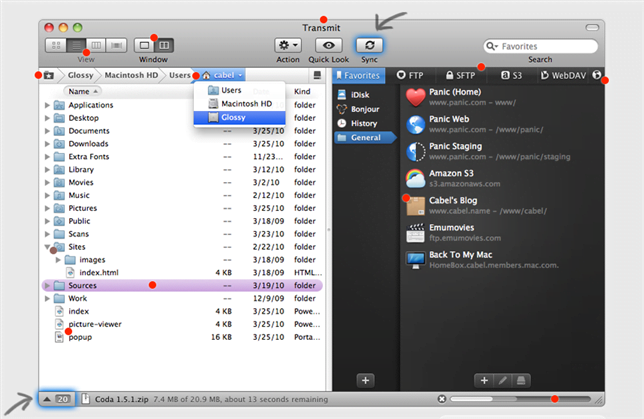The image size is (644, 419).
Task: Open the Action gear menu
Action: point(288,45)
